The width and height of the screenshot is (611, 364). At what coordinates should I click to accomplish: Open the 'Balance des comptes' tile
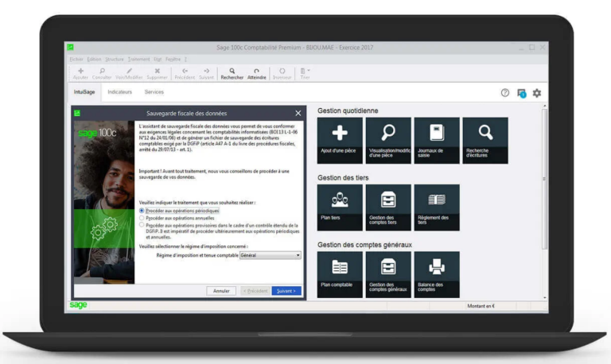437,274
